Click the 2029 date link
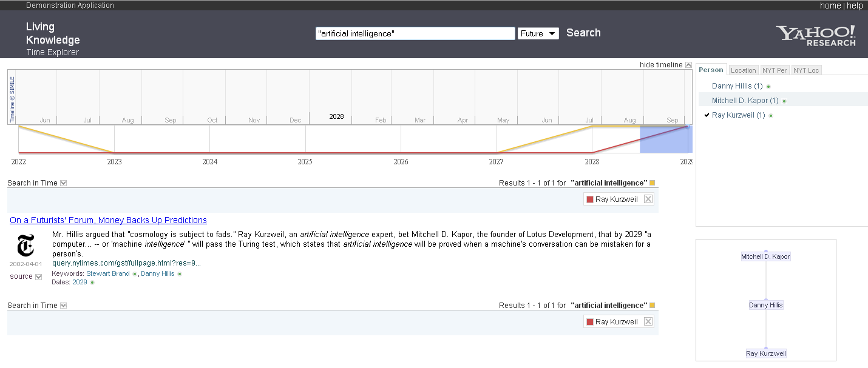The height and width of the screenshot is (368, 868). point(80,282)
